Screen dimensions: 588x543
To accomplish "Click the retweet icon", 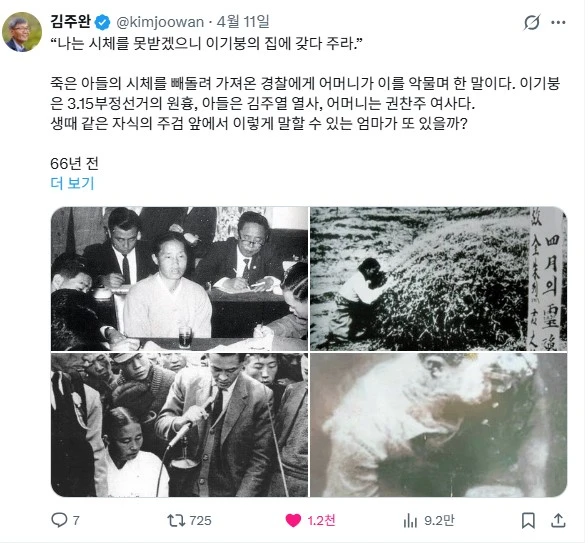I will click(x=176, y=520).
